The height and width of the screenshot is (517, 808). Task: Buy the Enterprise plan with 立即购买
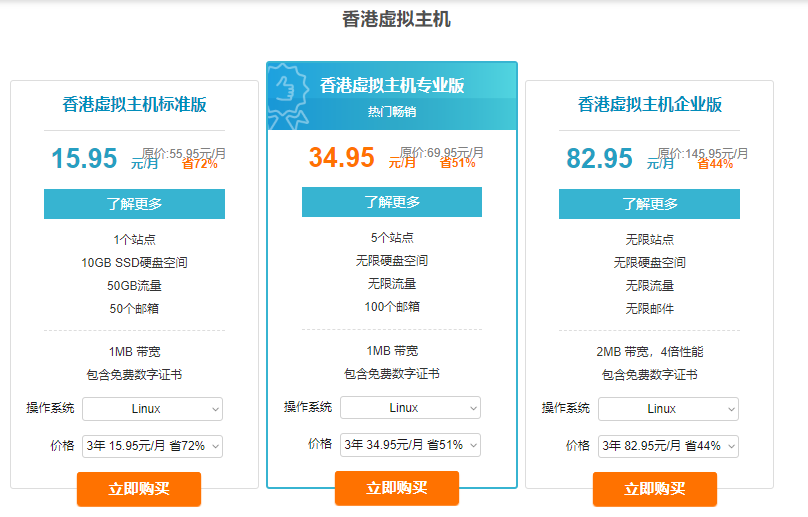(x=655, y=489)
